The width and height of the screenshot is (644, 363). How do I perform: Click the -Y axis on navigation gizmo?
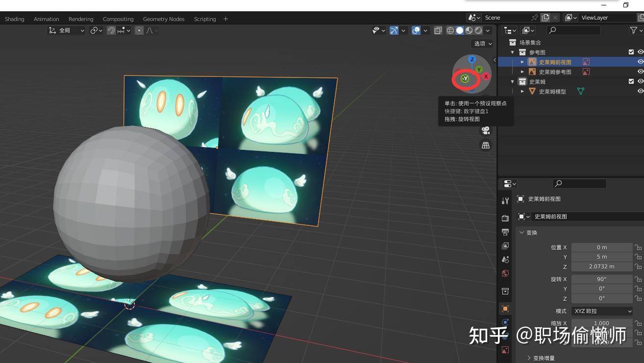(x=465, y=78)
